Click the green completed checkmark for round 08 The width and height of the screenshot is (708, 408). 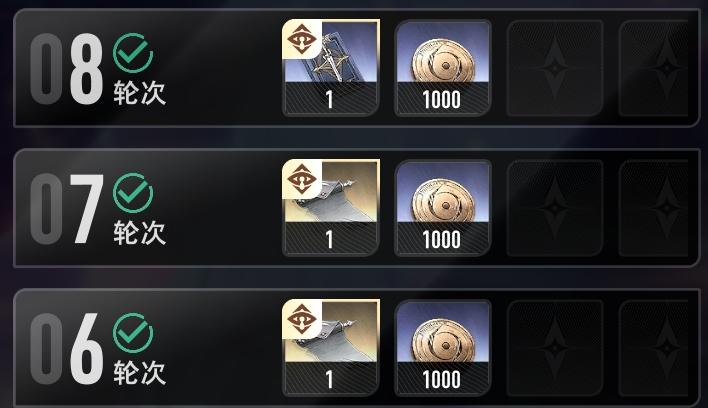coord(133,53)
